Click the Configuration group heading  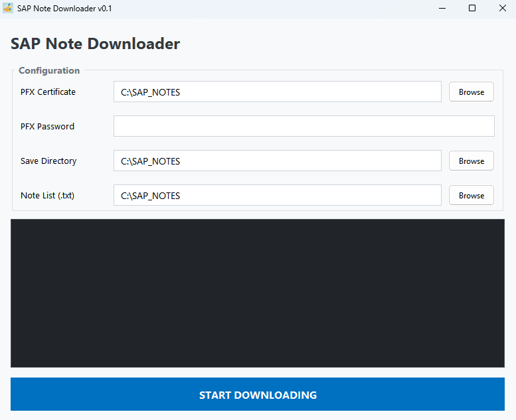pyautogui.click(x=49, y=71)
